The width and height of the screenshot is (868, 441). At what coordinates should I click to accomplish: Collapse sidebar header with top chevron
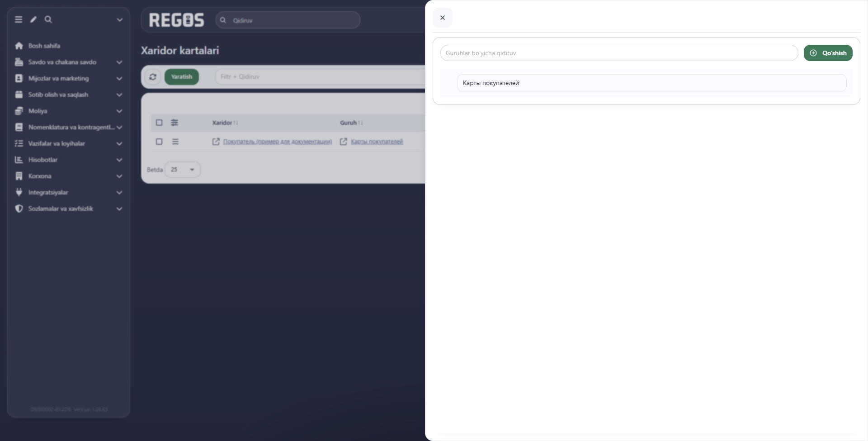(120, 19)
